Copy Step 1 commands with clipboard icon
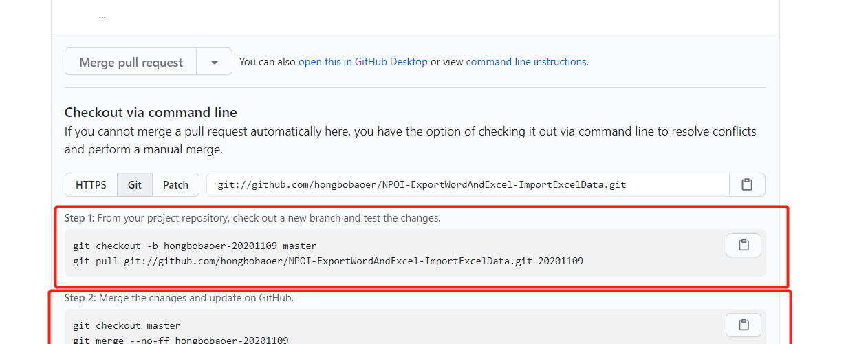The height and width of the screenshot is (344, 868). 744,246
